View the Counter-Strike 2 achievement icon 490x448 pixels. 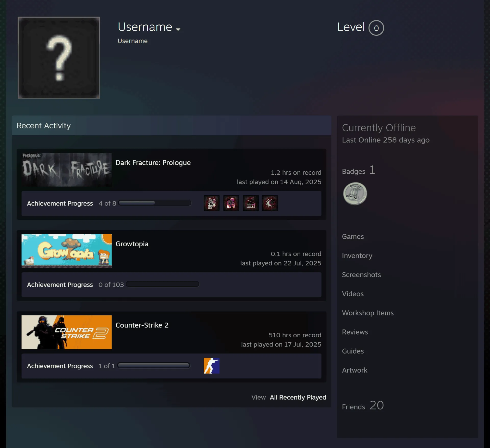211,366
